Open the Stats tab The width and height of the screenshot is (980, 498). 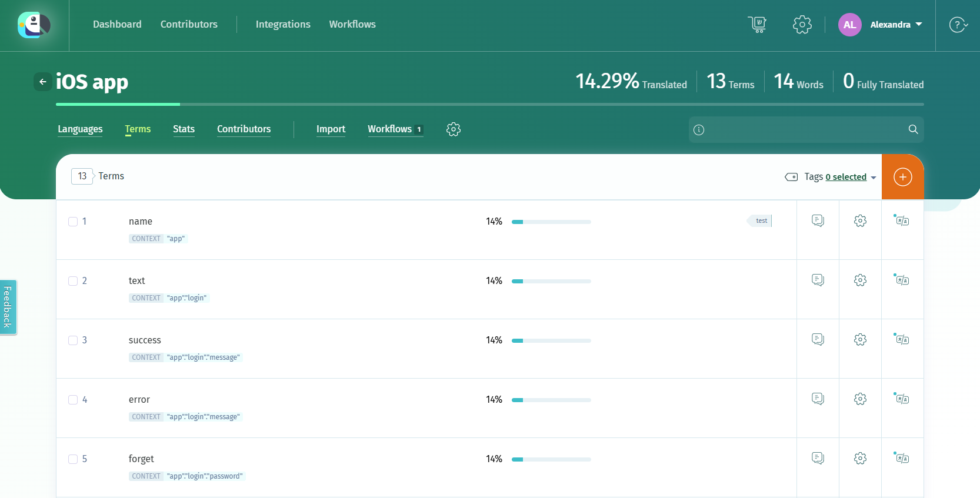click(x=184, y=129)
